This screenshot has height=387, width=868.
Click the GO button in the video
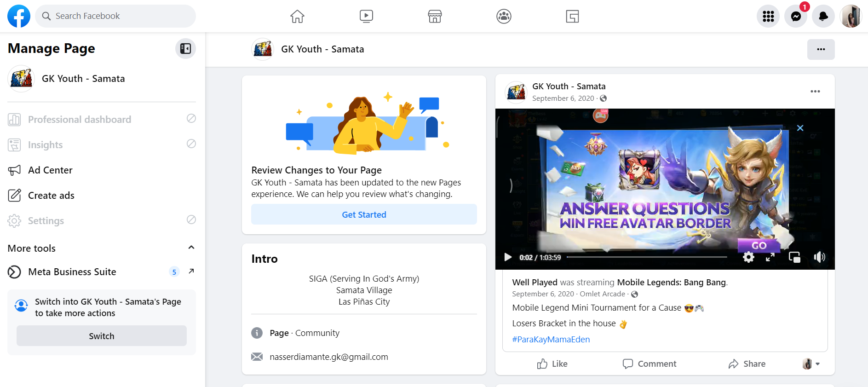point(759,245)
